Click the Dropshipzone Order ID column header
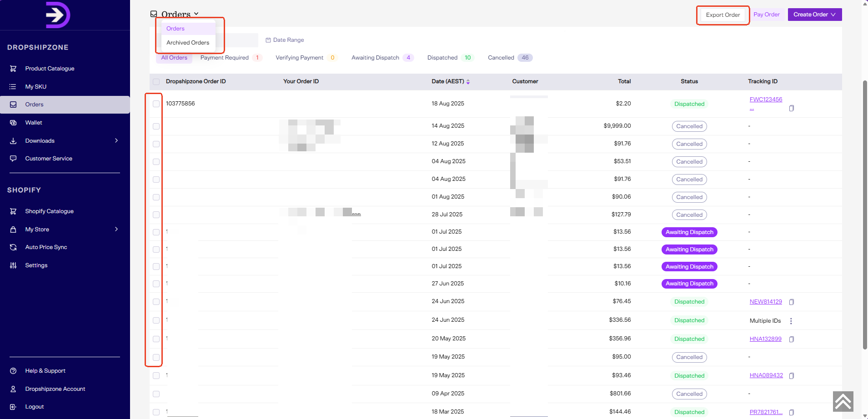Screen dimensions: 868x419 tap(196, 81)
